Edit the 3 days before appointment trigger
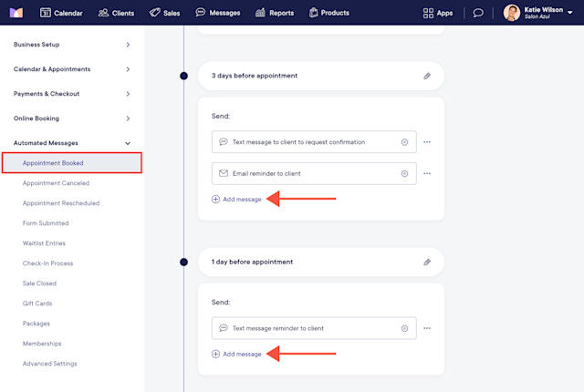The width and height of the screenshot is (584, 392). (427, 76)
